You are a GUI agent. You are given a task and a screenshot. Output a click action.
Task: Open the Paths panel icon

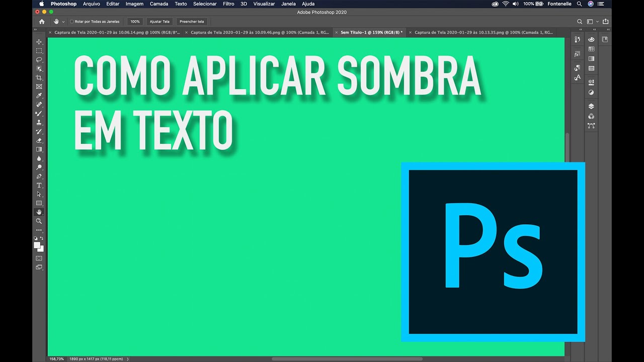pos(591,126)
